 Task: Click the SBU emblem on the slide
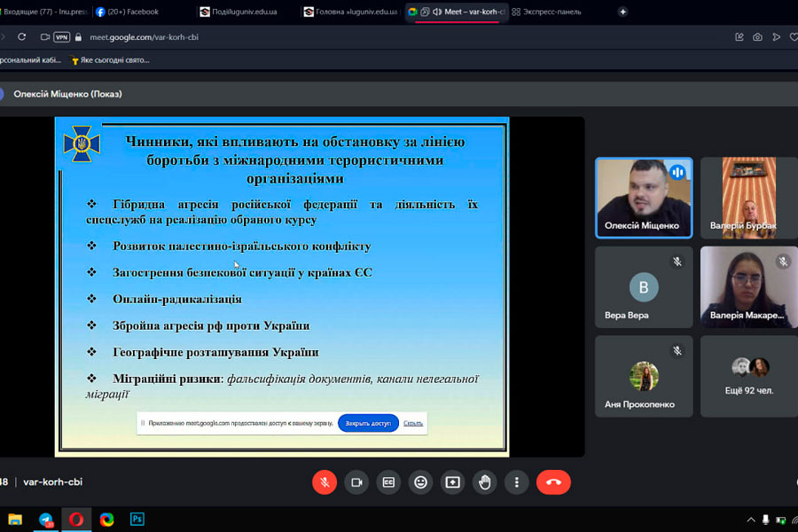click(82, 144)
